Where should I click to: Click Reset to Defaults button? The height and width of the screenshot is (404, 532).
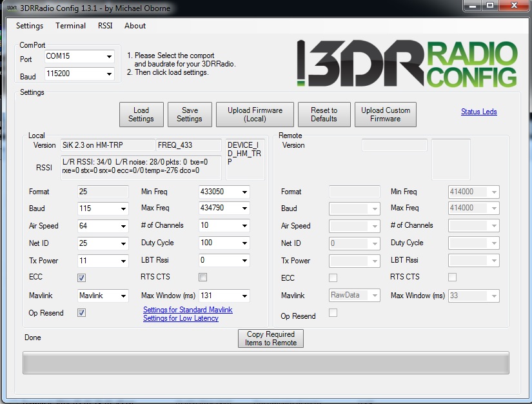[324, 114]
